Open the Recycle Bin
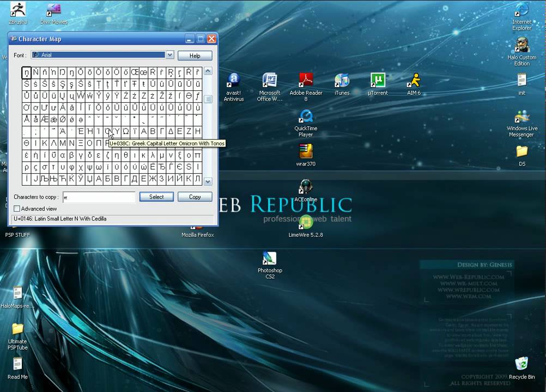Viewport: 546px width, 392px height. (521, 367)
